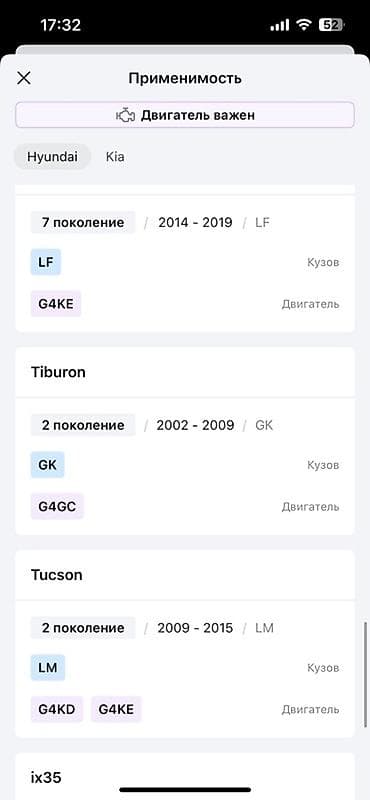Close the Применимость sheet with X

pos(24,78)
